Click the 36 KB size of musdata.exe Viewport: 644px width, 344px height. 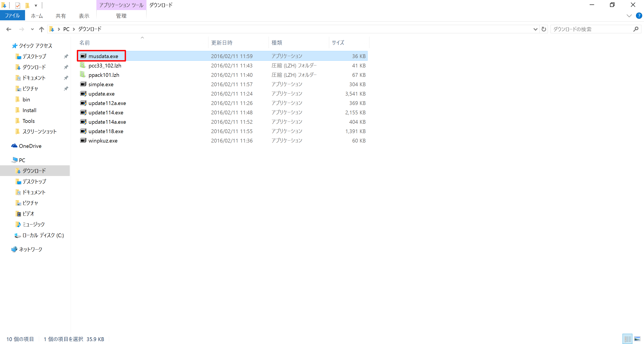[x=359, y=56]
